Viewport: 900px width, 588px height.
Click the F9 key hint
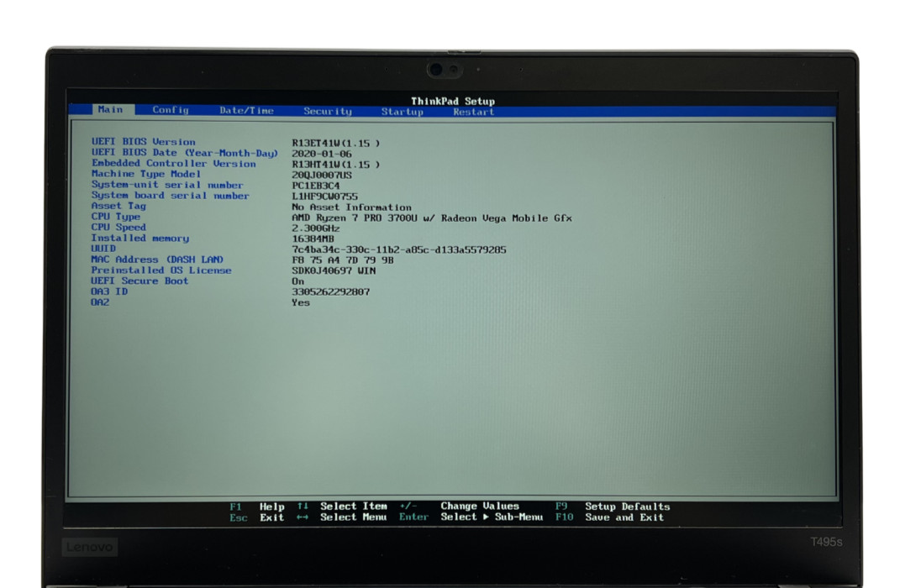click(x=561, y=506)
